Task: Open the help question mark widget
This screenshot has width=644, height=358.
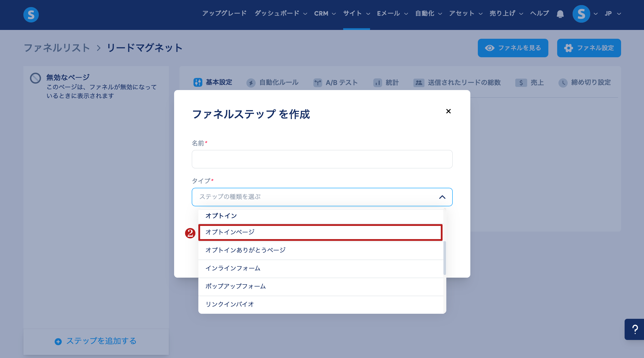Action: pos(635,329)
